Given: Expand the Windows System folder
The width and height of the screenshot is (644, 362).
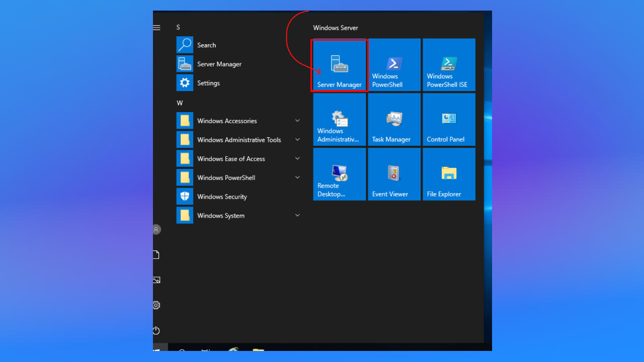Looking at the screenshot, I should coord(239,216).
